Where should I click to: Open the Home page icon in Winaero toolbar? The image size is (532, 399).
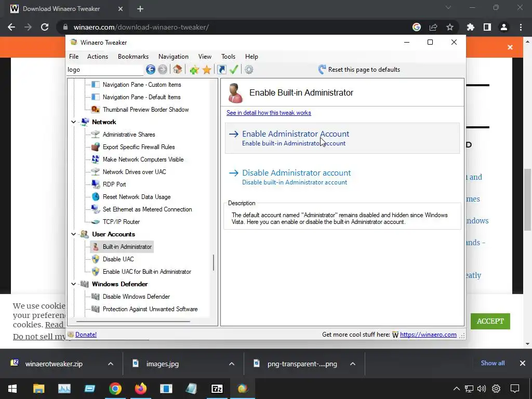[x=178, y=70]
